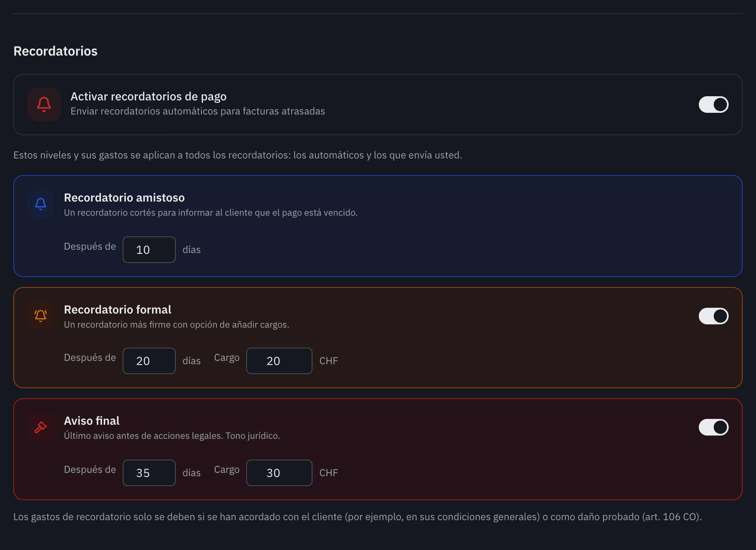756x550 pixels.
Task: Click 'Enviar recordatorios automáticos para facturas atrasadas' text
Action: coord(198,111)
